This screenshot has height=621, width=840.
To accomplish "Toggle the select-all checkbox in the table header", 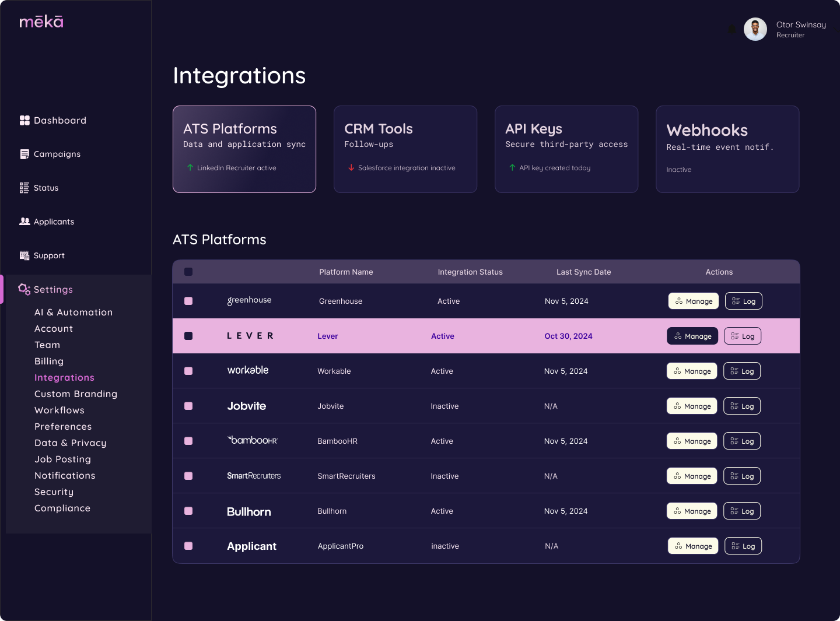I will (188, 272).
